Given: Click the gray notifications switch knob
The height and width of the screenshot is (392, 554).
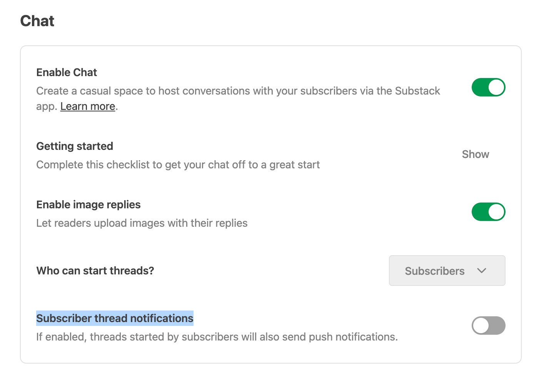Looking at the screenshot, I should pos(481,326).
